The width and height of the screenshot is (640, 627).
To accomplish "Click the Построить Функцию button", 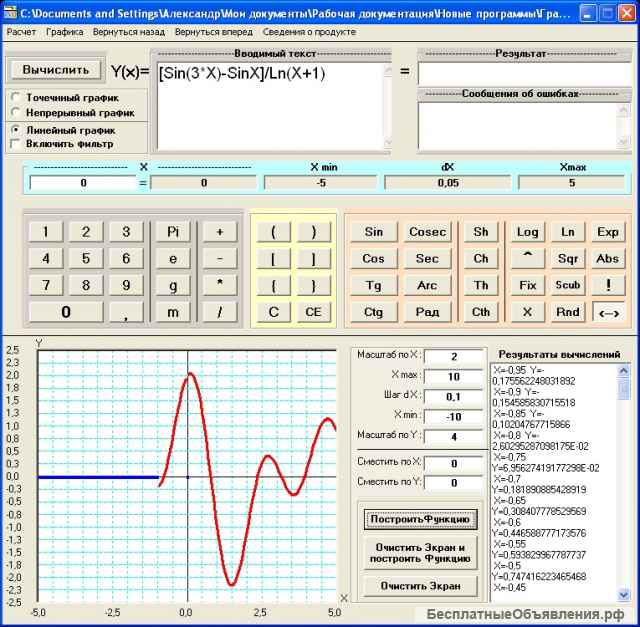I will point(420,520).
